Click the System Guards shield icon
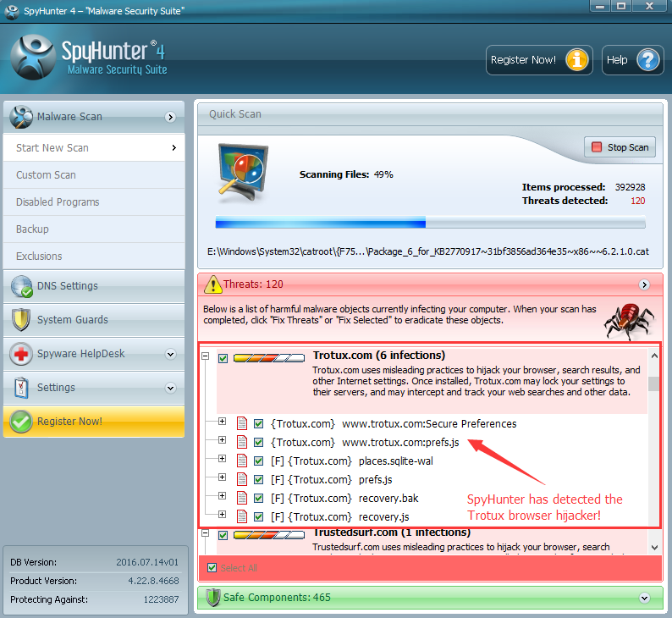The width and height of the screenshot is (672, 618). click(21, 320)
